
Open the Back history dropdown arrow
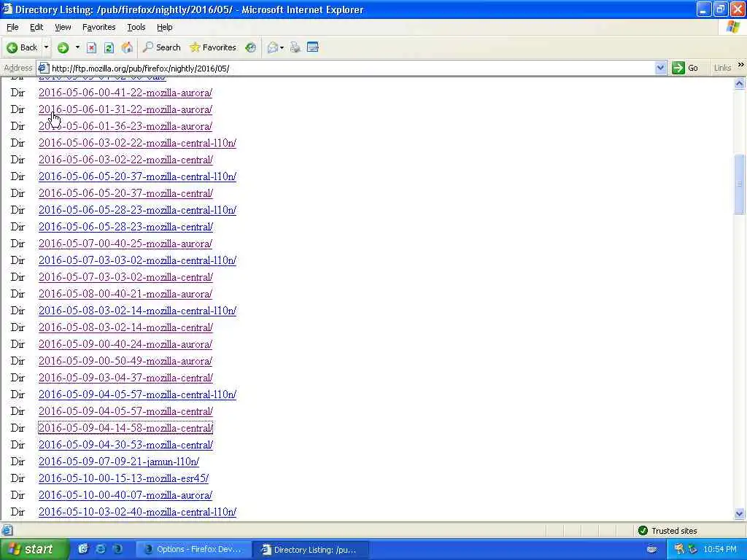pyautogui.click(x=46, y=47)
